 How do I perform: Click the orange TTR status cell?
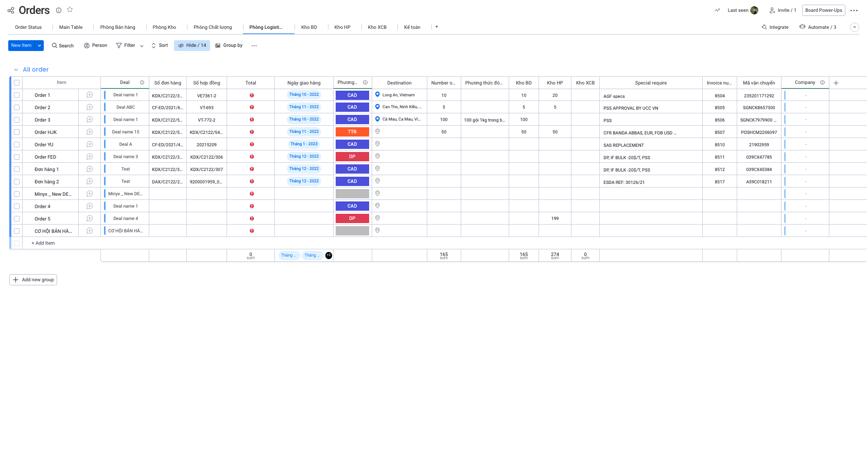coord(352,132)
